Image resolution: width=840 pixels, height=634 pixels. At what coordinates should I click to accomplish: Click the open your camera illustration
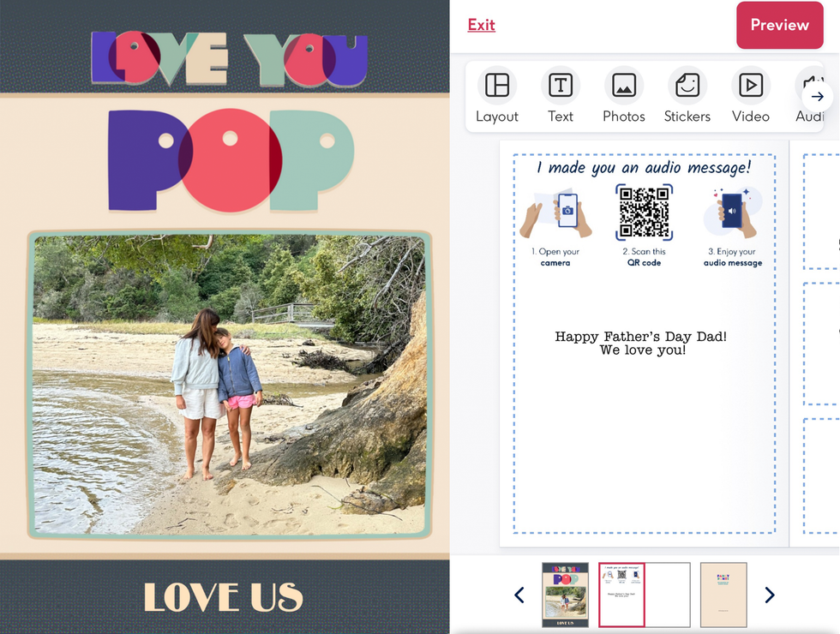click(x=556, y=214)
